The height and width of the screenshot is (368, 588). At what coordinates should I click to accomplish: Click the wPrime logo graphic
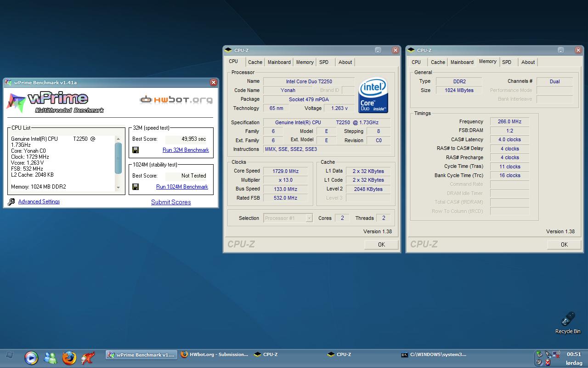(55, 102)
